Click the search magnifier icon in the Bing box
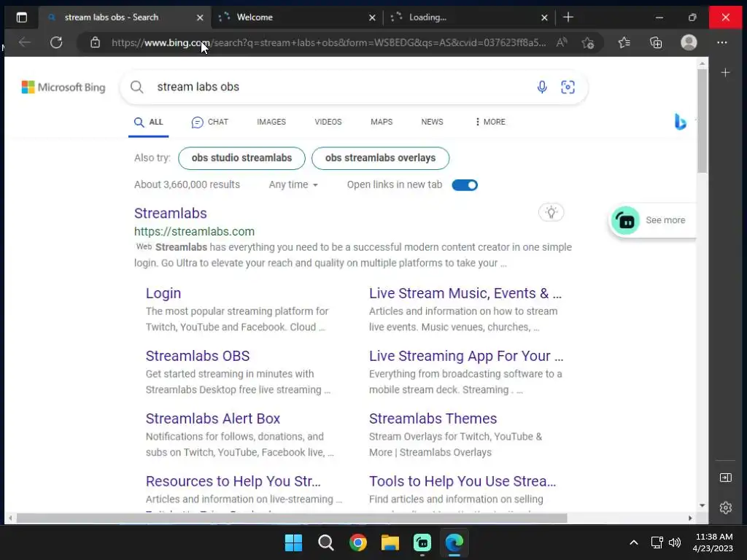 [136, 87]
